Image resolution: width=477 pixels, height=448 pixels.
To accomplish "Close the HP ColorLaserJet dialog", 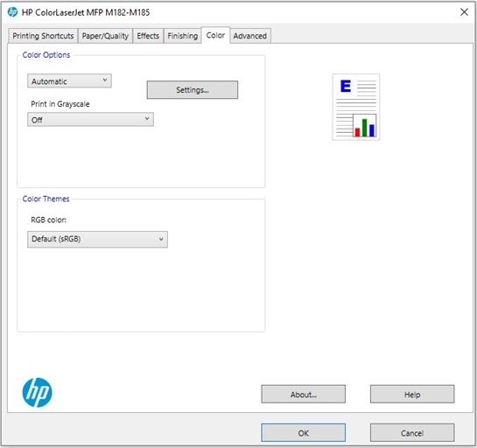I will [x=464, y=12].
